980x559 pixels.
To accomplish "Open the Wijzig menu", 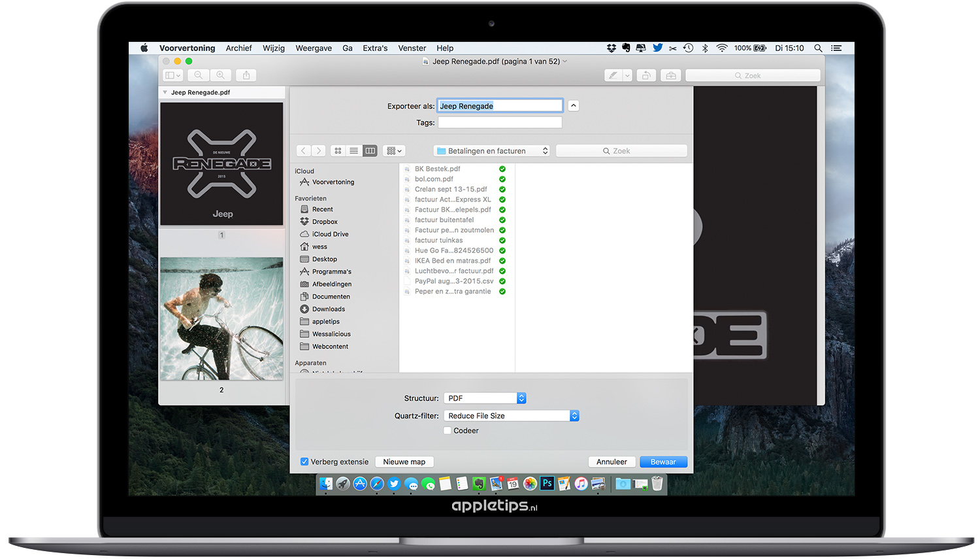I will tap(274, 48).
